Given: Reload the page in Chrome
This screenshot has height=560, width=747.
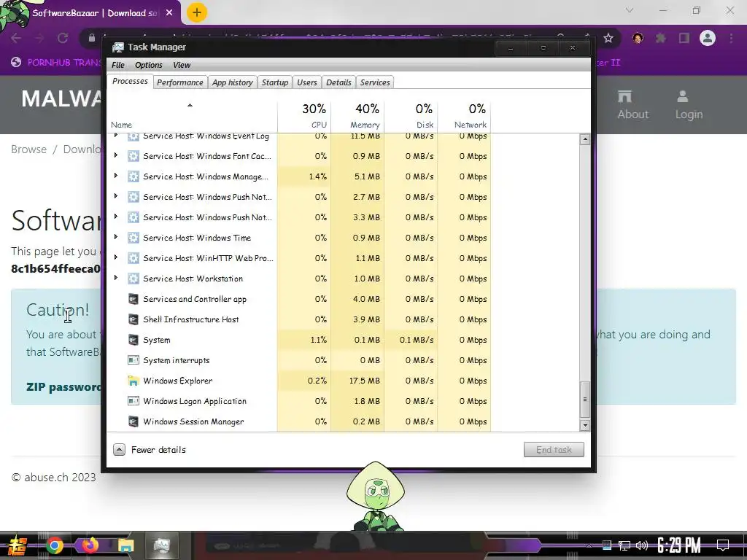Looking at the screenshot, I should pyautogui.click(x=63, y=38).
